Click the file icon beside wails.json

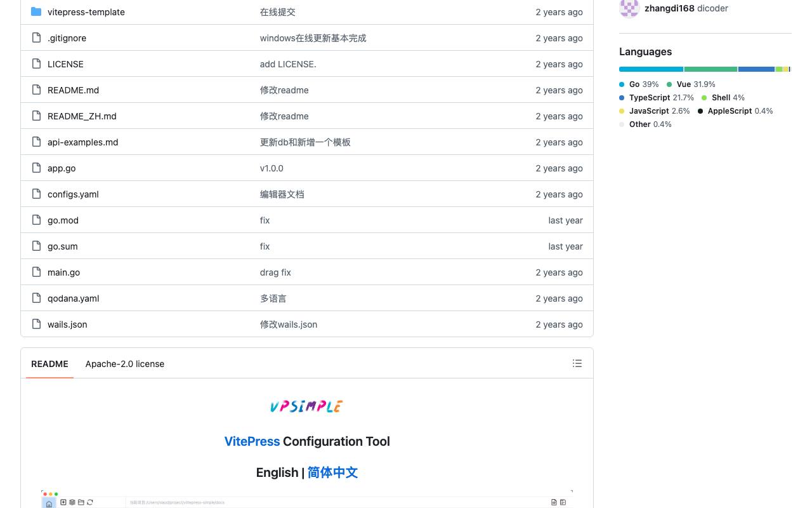(x=36, y=324)
